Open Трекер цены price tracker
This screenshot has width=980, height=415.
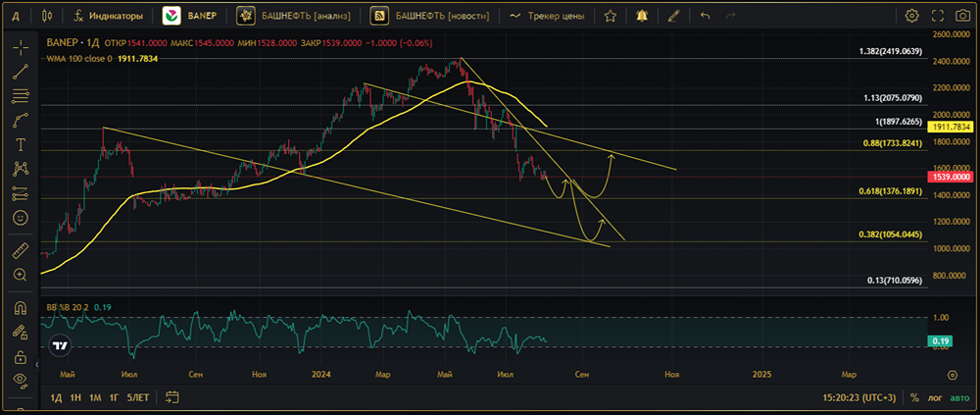tap(547, 16)
